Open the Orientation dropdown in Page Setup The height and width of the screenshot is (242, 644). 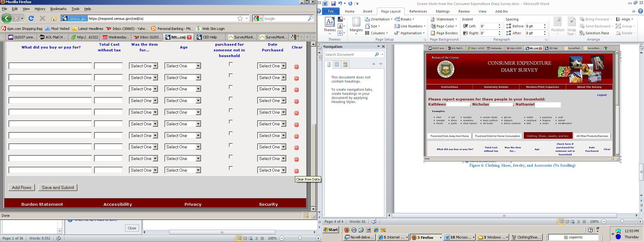pyautogui.click(x=379, y=19)
